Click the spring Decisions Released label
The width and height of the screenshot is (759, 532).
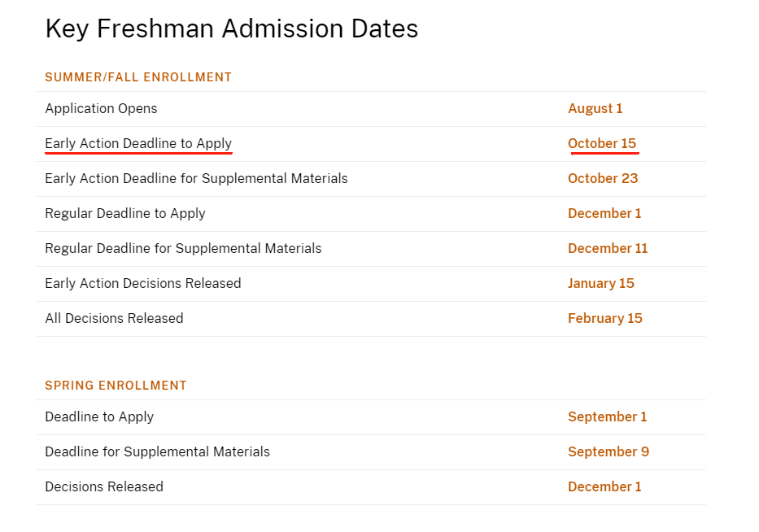(x=104, y=486)
